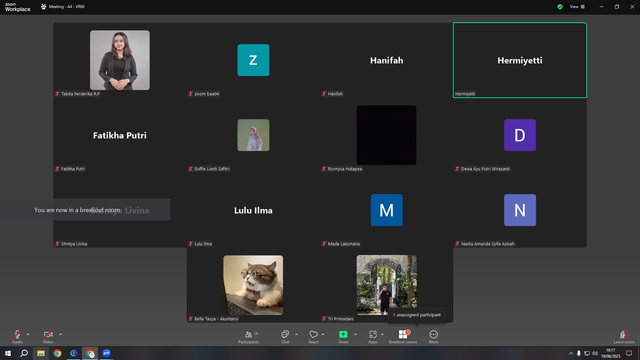The height and width of the screenshot is (360, 640).
Task: Expand the audio options arrow
Action: click(28, 334)
